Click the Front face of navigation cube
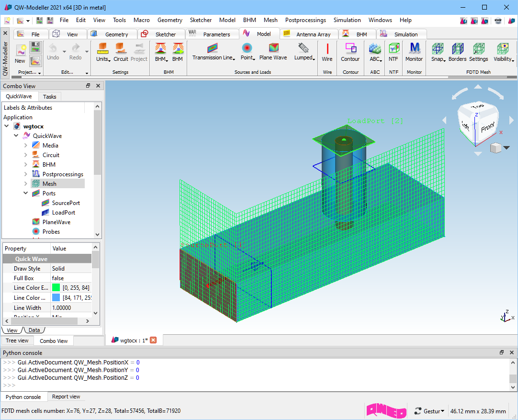This screenshot has height=420, width=518. pyautogui.click(x=488, y=127)
